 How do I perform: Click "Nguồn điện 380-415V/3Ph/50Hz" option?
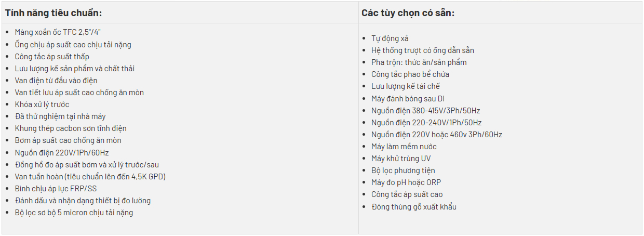tap(425, 110)
